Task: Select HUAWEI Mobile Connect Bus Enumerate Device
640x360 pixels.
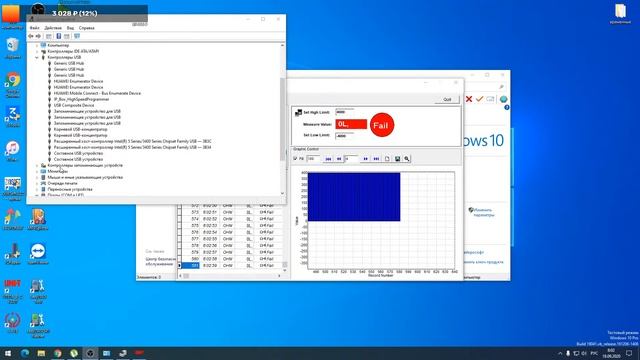Action: click(x=97, y=93)
